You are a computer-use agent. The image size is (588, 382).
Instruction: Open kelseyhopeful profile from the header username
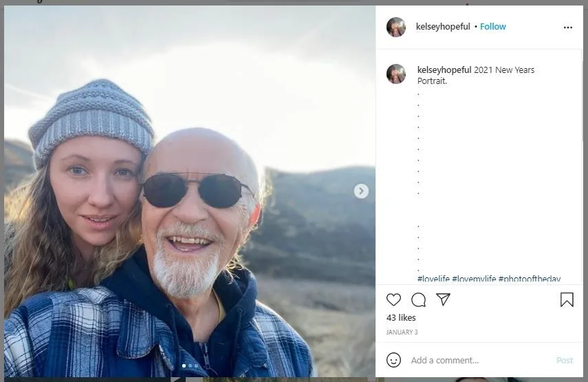pyautogui.click(x=443, y=27)
